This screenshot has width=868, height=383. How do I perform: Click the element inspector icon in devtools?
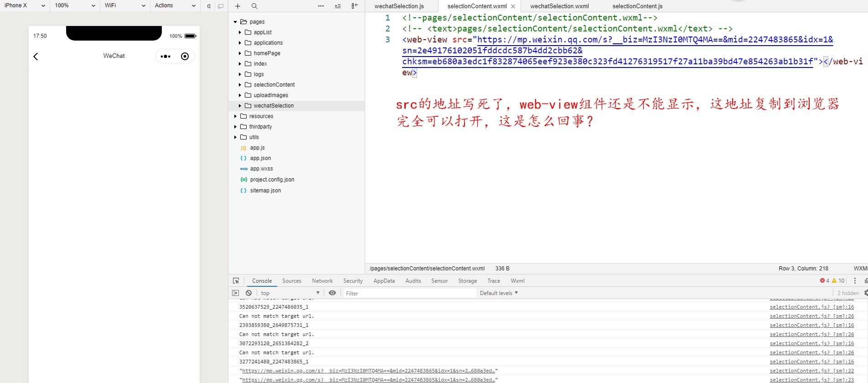click(x=236, y=281)
